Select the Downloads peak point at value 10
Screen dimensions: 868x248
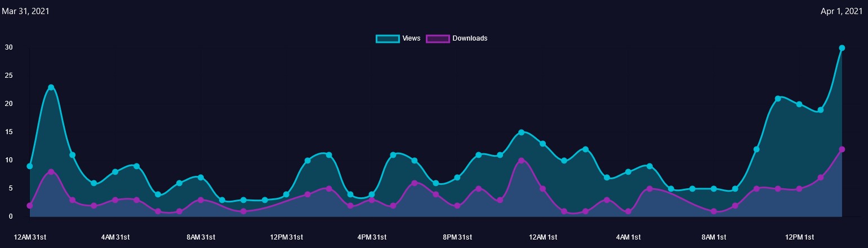click(x=521, y=161)
